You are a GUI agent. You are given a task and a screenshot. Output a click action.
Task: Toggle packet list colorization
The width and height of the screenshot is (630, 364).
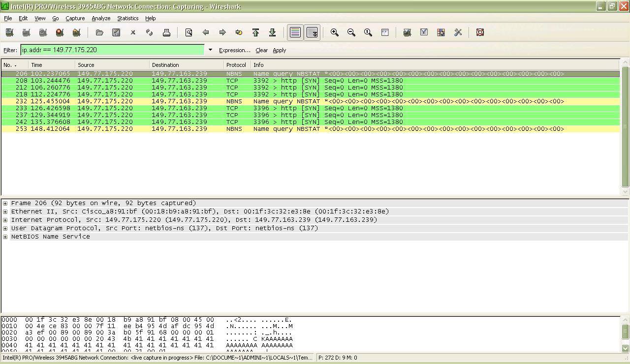[x=295, y=32]
